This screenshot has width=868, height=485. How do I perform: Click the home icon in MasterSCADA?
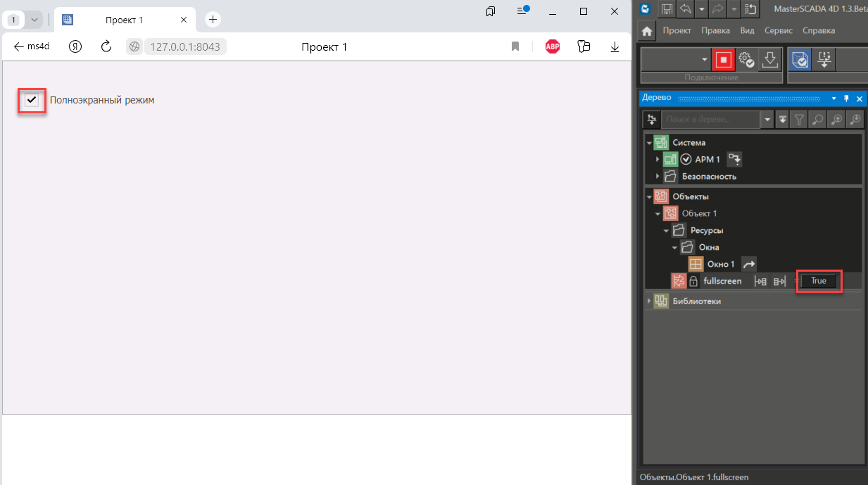click(647, 31)
